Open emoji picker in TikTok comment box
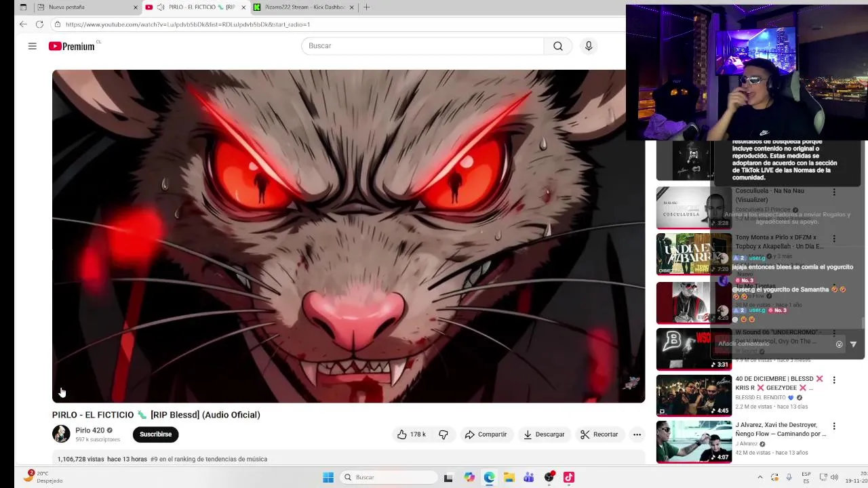The width and height of the screenshot is (868, 488). tap(839, 344)
